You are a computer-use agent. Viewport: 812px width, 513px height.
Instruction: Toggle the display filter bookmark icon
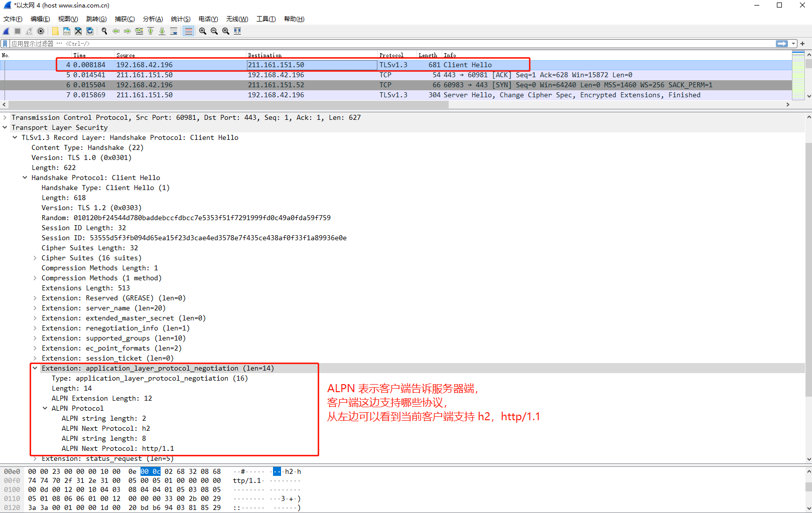(5, 44)
